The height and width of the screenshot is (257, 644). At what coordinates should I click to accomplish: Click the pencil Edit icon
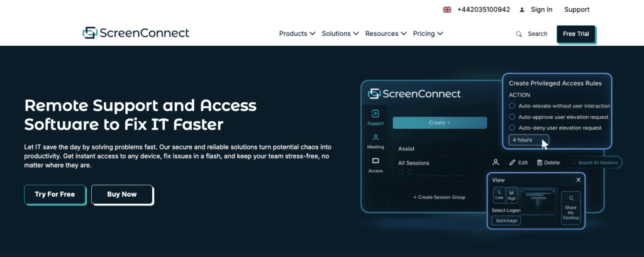[512, 163]
